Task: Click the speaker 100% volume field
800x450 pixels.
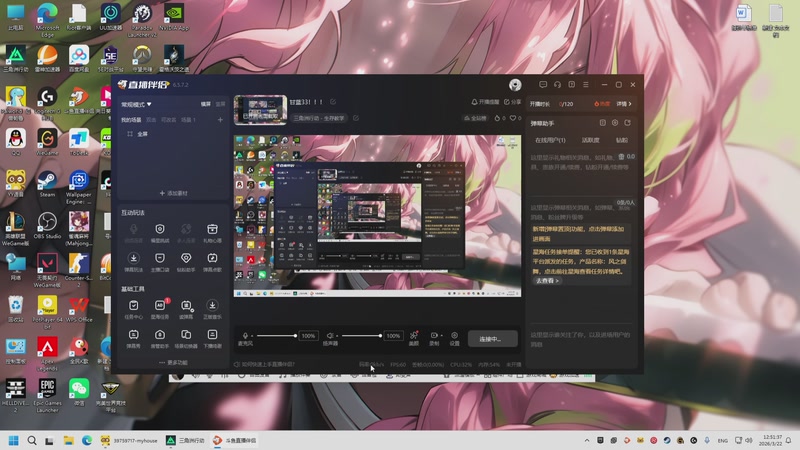Action: pyautogui.click(x=393, y=336)
